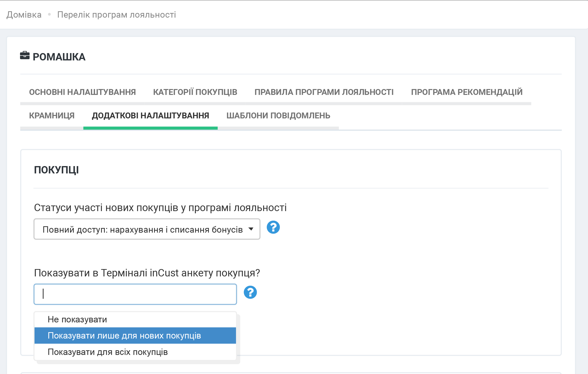Screen dimensions: 588x374
Task: Switch to Основні налаштування tab
Action: click(82, 92)
